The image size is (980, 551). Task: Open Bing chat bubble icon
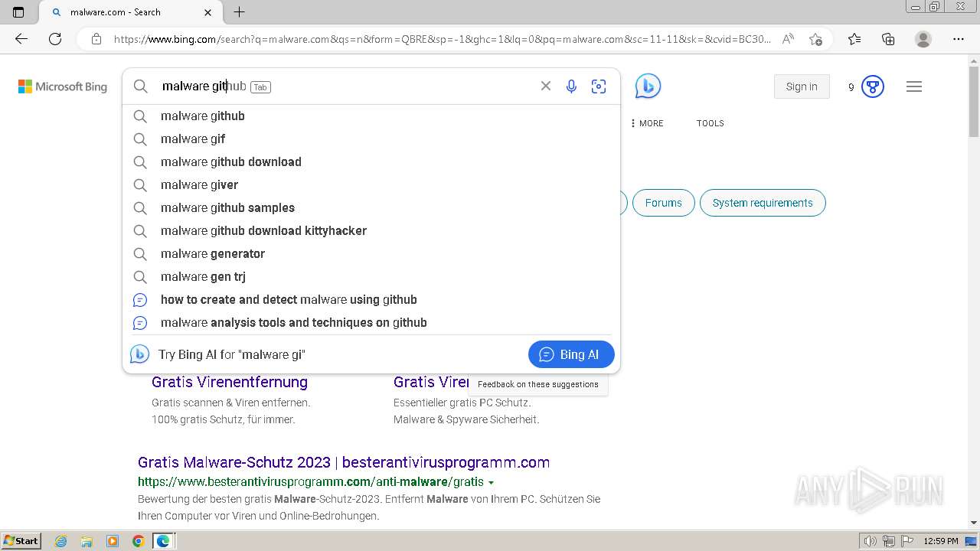click(x=648, y=86)
